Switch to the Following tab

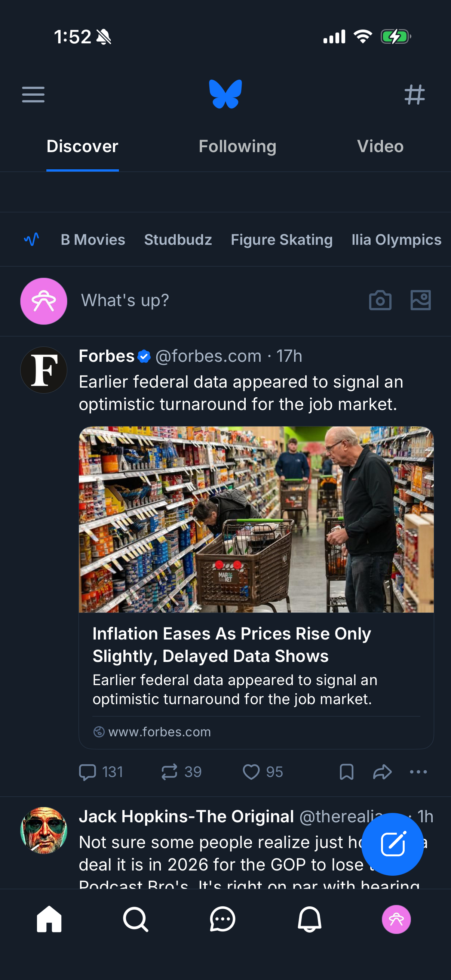(x=237, y=147)
